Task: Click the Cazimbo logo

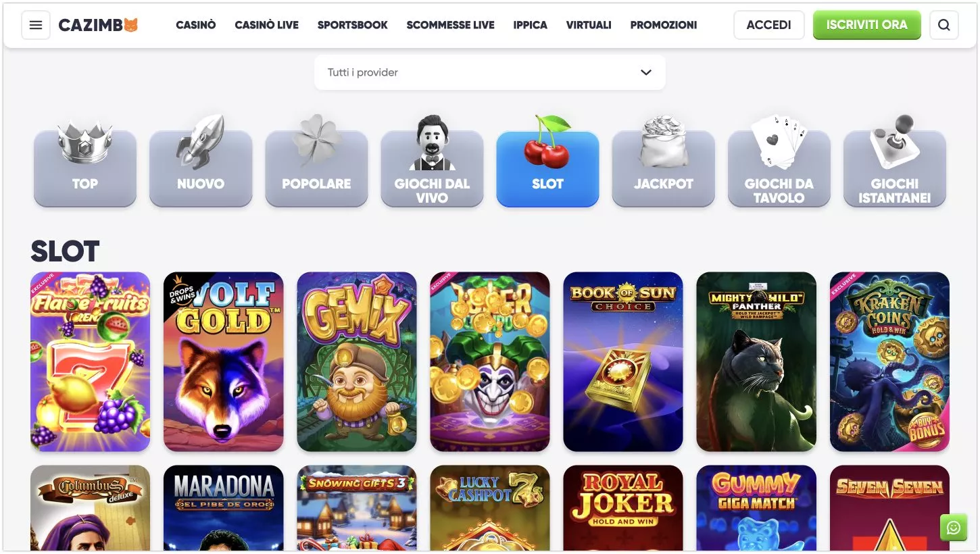Action: [99, 25]
